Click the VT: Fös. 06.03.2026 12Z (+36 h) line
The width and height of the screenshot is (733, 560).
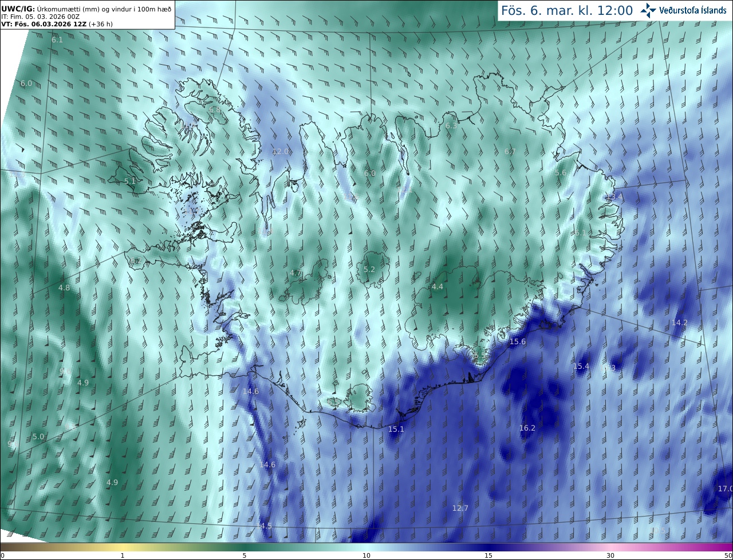[57, 24]
